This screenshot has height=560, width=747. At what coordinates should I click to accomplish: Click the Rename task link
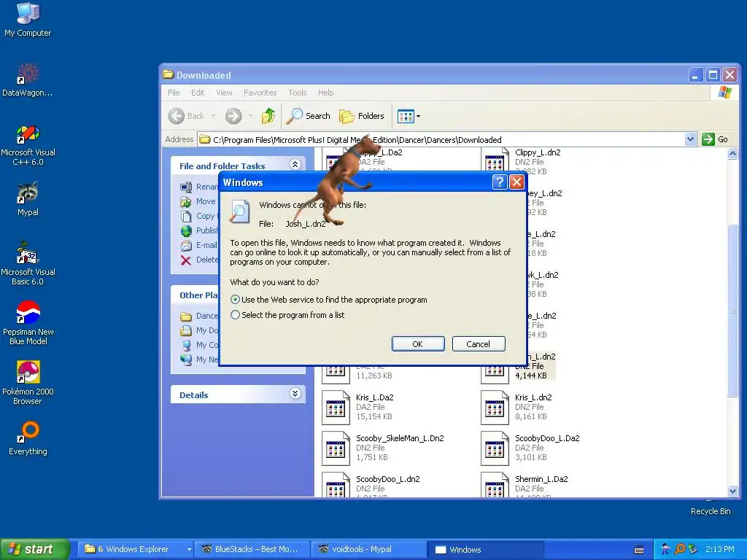click(200, 187)
